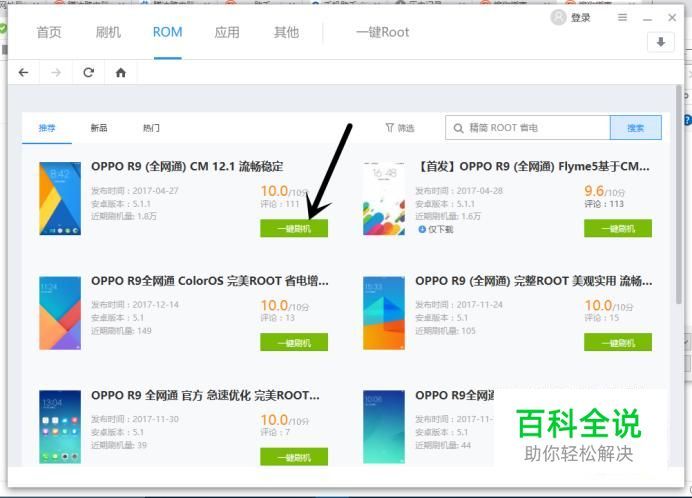Select the 热门 sub-tab

pos(151,128)
